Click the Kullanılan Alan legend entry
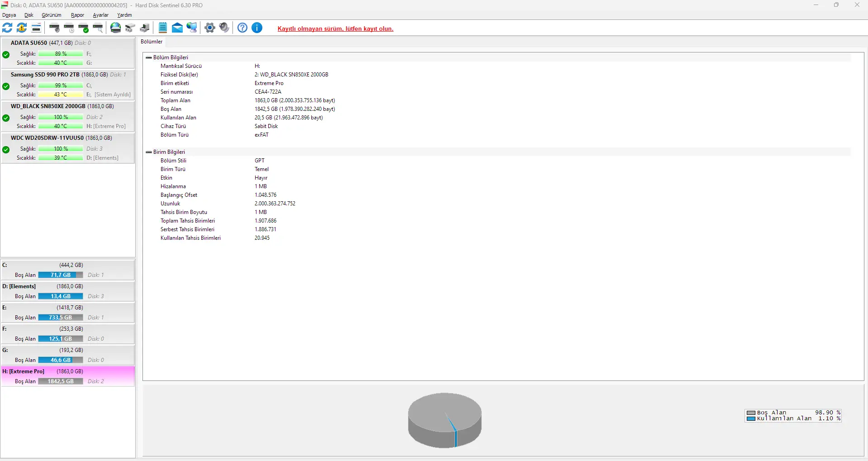Viewport: 868px width, 461px height. [x=794, y=418]
